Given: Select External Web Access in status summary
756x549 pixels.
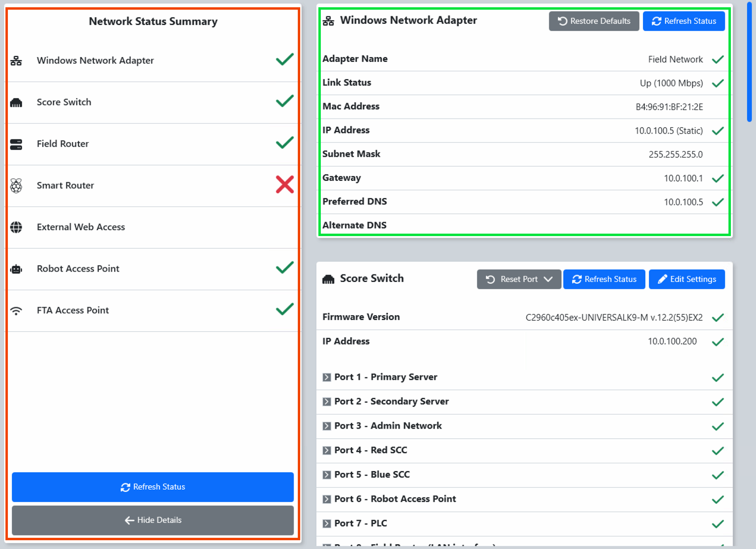Looking at the screenshot, I should click(153, 227).
